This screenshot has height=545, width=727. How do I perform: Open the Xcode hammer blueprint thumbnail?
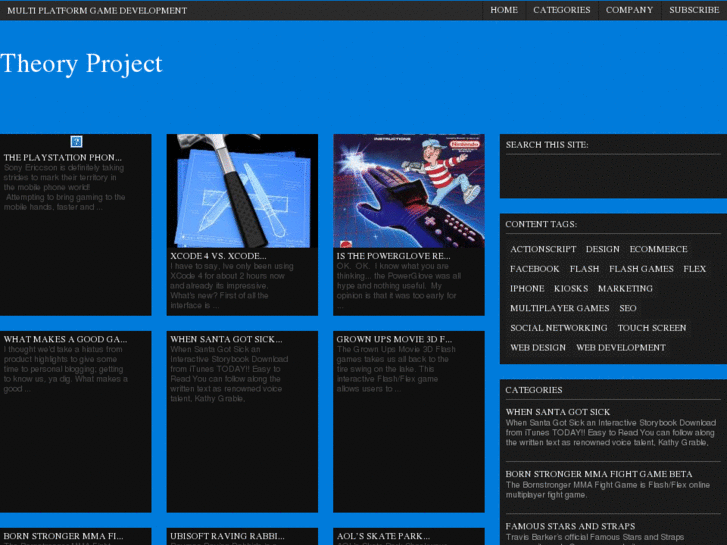tap(241, 190)
